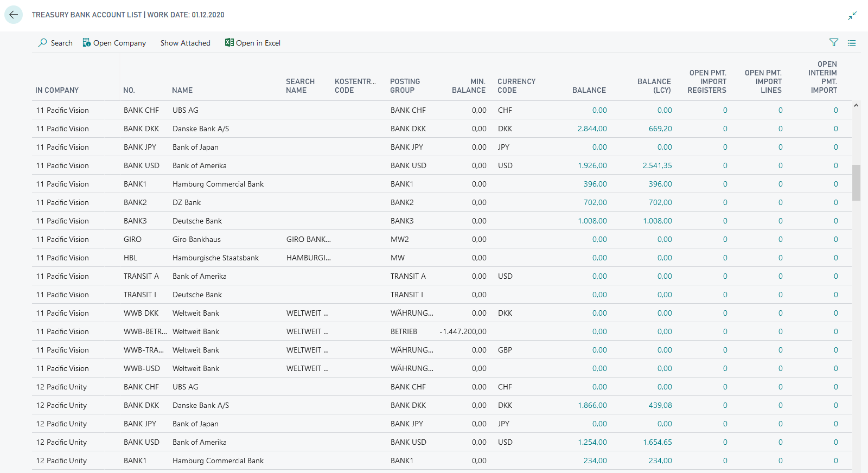
Task: Select the Hamburgische Staatsbank row name
Action: 215,258
